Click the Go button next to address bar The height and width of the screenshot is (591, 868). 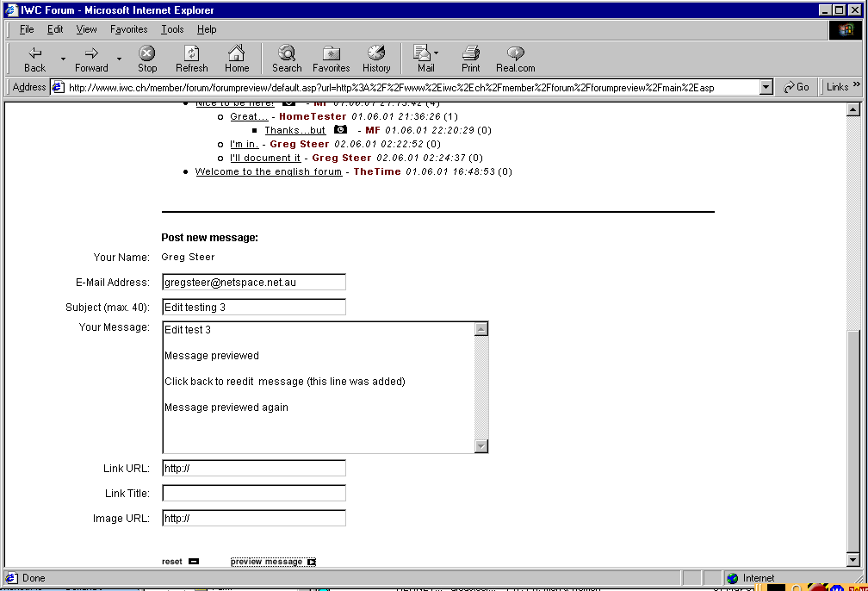click(x=796, y=87)
